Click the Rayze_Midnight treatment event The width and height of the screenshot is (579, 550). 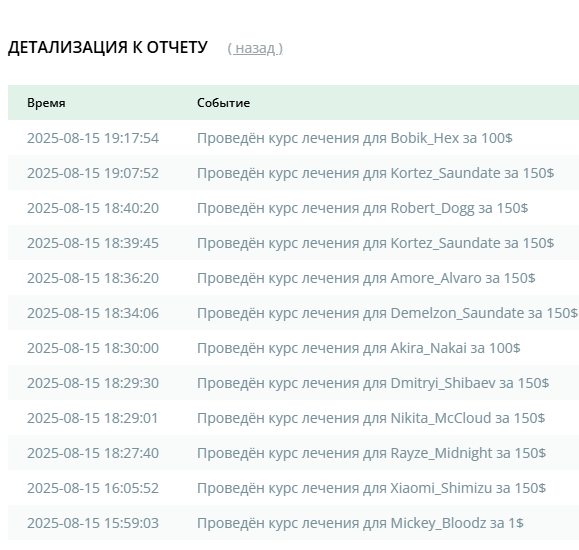[x=371, y=454]
